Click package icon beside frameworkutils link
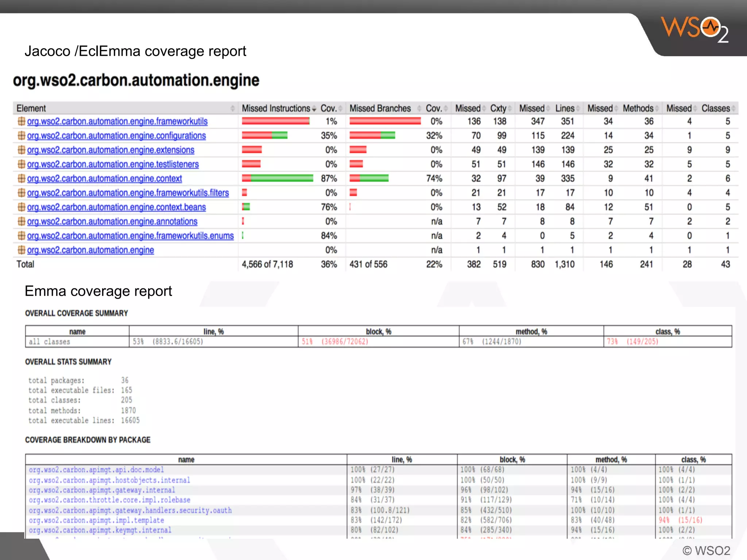The width and height of the screenshot is (747, 560). click(22, 121)
